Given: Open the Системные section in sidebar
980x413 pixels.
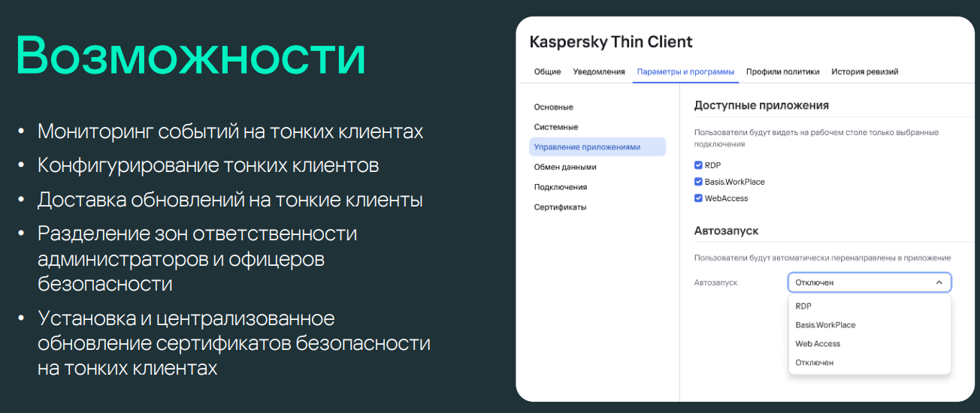Looking at the screenshot, I should pyautogui.click(x=556, y=127).
